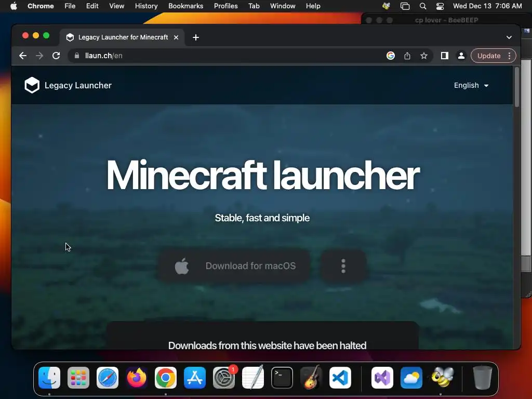532x399 pixels.
Task: Open System Settings from the Dock
Action: [224, 378]
